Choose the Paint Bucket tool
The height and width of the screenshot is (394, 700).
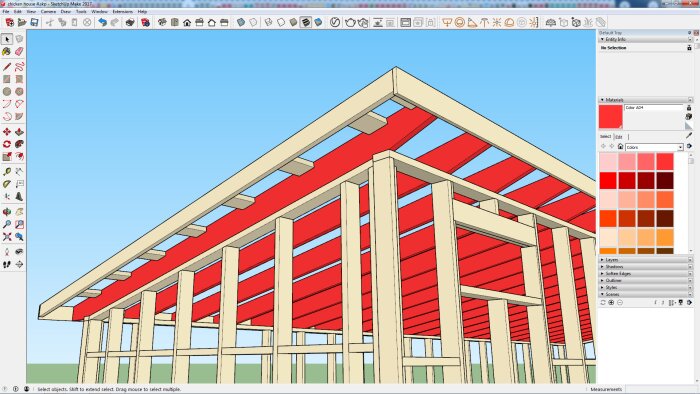[x=7, y=52]
